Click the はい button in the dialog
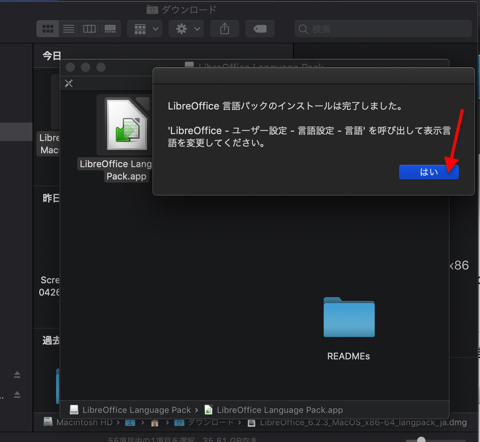 point(429,172)
